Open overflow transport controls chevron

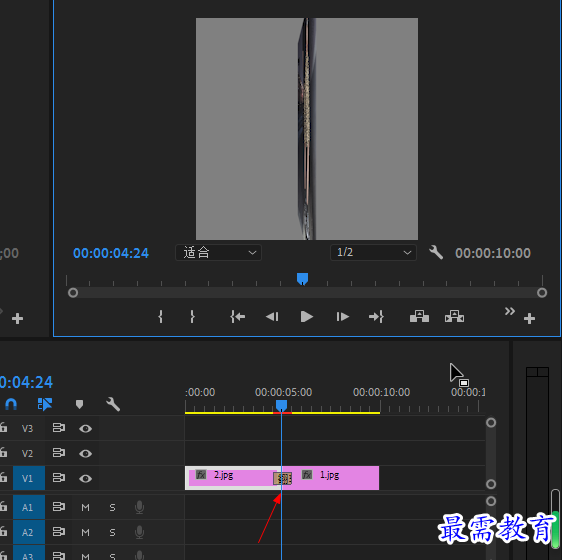click(x=510, y=311)
